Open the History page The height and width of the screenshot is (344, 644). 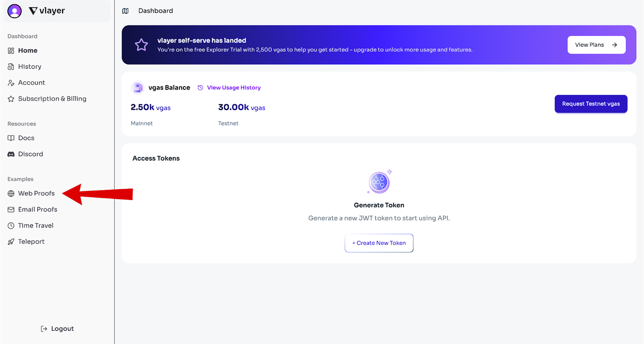click(x=30, y=67)
